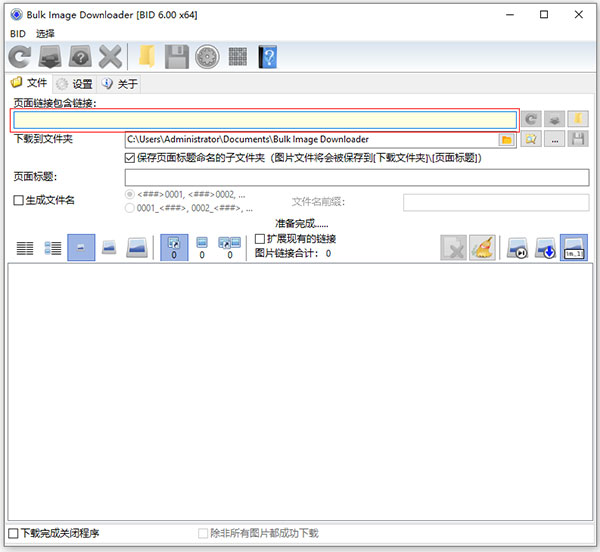600x552 pixels.
Task: Click the folder with star icon button
Action: coord(531,139)
